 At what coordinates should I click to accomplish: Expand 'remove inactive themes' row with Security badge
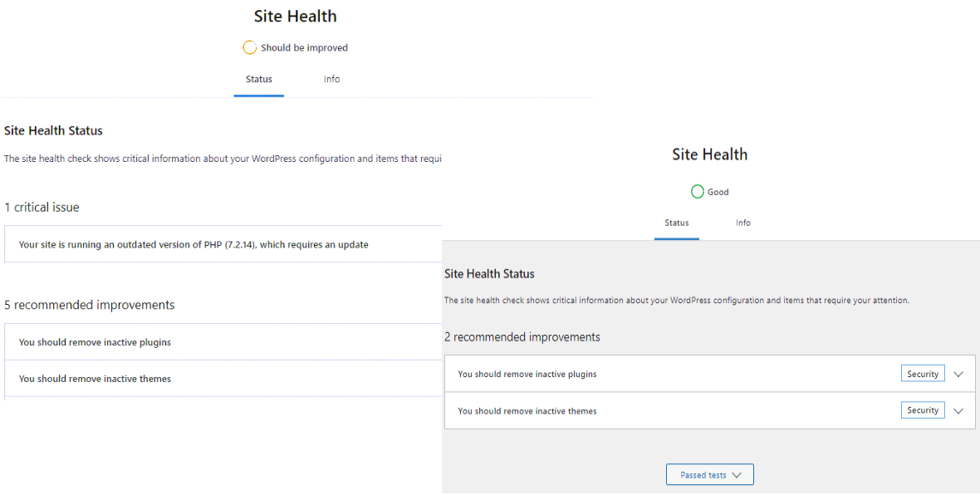(x=709, y=410)
